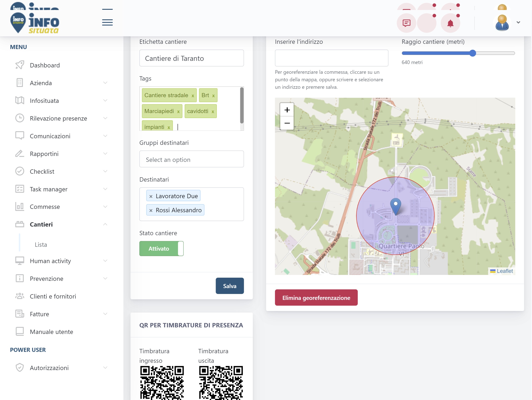This screenshot has width=532, height=400.
Task: Open the notifications bell icon
Action: (450, 23)
